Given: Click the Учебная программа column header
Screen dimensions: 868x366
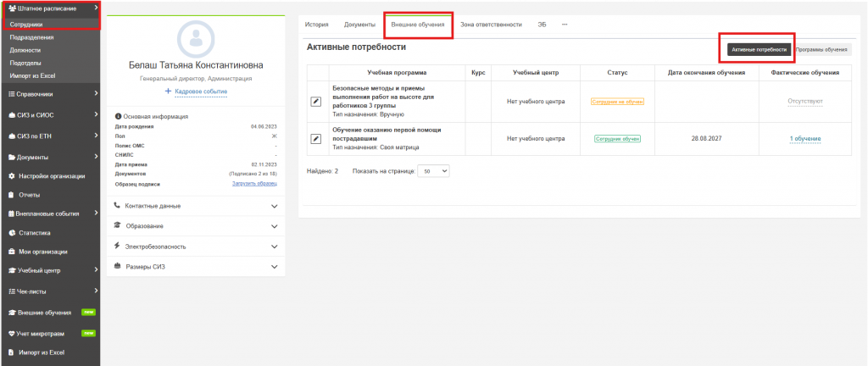Looking at the screenshot, I should pyautogui.click(x=397, y=72).
